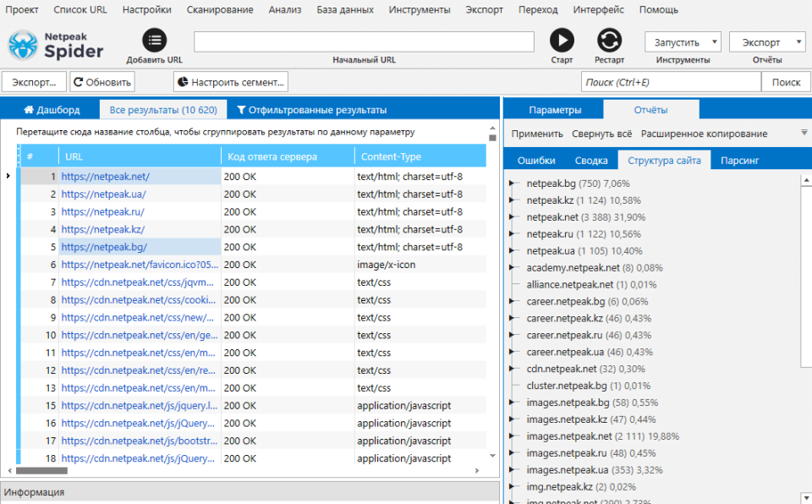Switch to the Parsing tab
This screenshot has width=812, height=504.
(739, 160)
